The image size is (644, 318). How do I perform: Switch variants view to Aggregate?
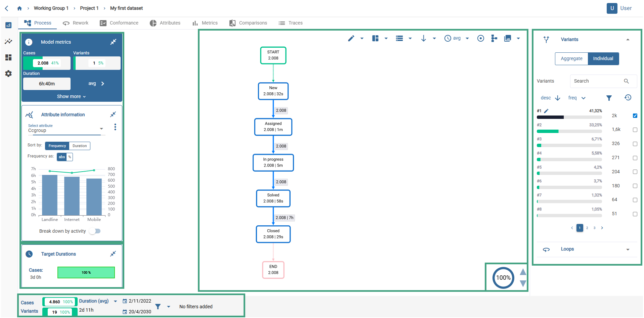click(x=571, y=58)
